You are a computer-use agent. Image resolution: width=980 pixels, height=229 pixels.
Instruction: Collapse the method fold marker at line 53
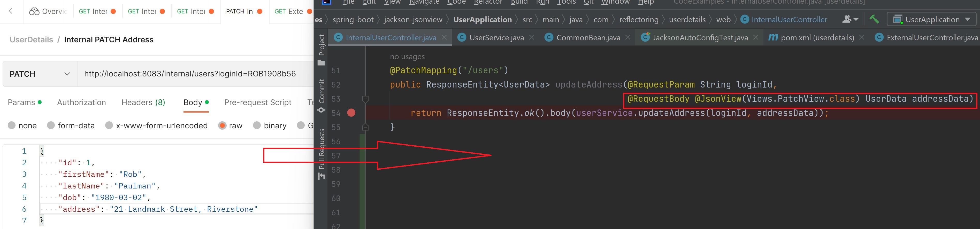(365, 99)
